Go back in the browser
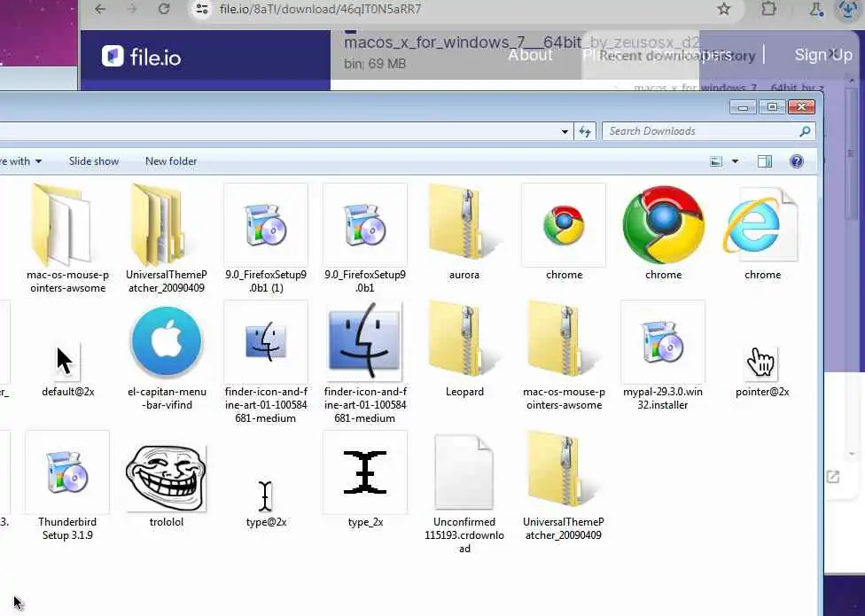865x616 pixels. click(x=100, y=9)
